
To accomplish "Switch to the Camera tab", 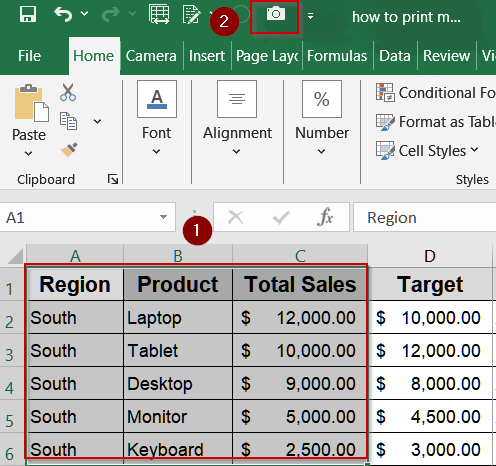I will (x=151, y=56).
